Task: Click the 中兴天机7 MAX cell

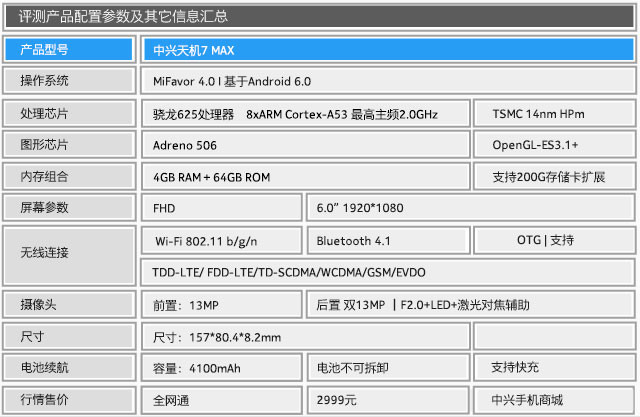Action: (388, 50)
